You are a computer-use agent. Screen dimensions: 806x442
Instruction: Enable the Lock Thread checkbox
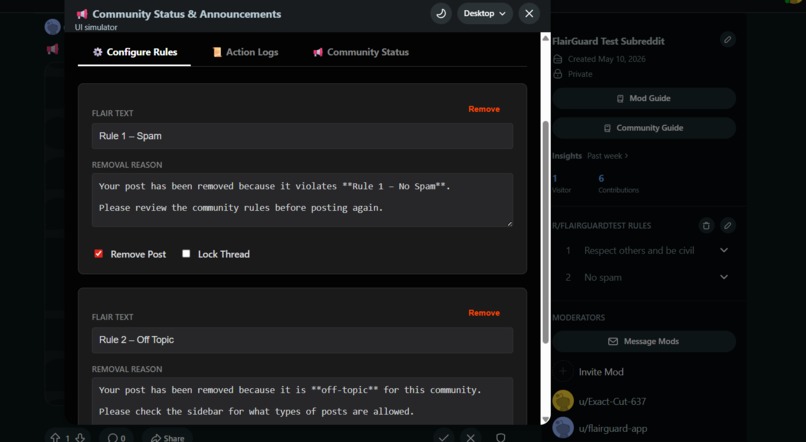coord(186,253)
